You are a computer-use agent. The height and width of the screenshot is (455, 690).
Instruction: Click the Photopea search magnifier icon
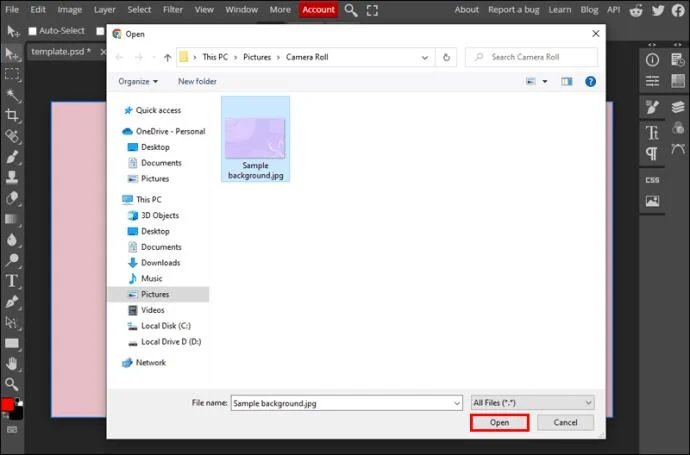[x=351, y=10]
